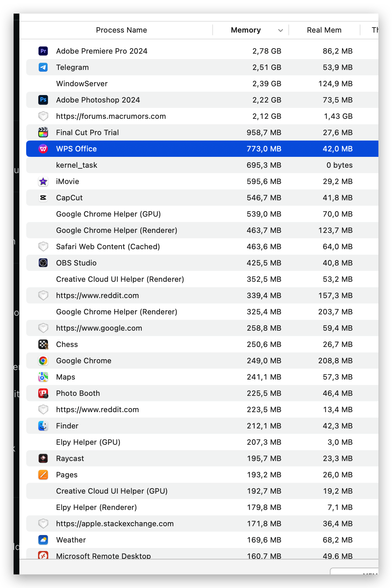The width and height of the screenshot is (392, 588).
Task: Click the Final Cut Pro clapperboard icon
Action: coord(43,132)
